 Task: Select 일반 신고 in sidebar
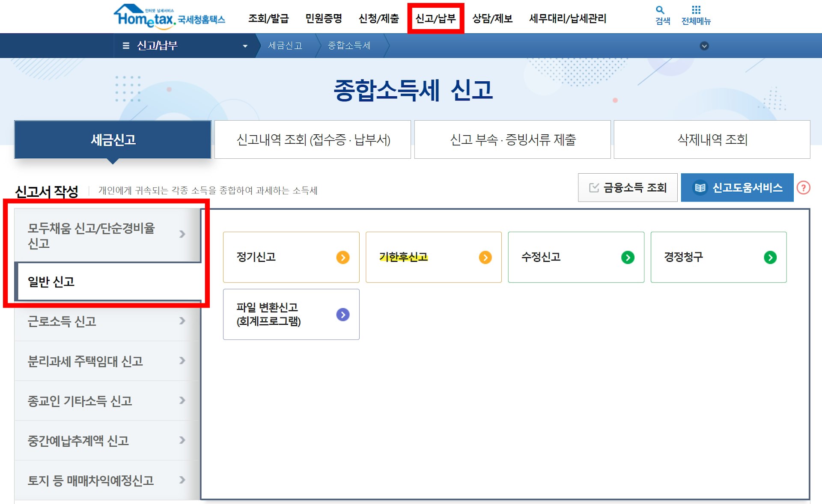[x=107, y=282]
